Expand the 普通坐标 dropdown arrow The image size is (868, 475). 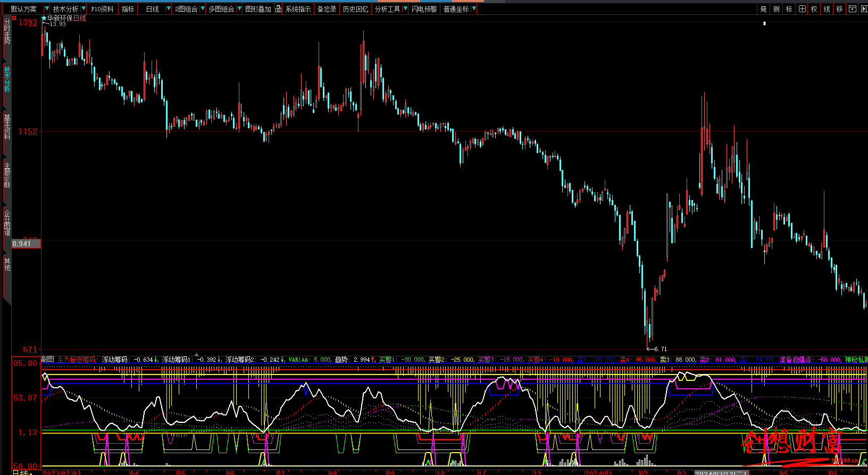click(x=473, y=9)
